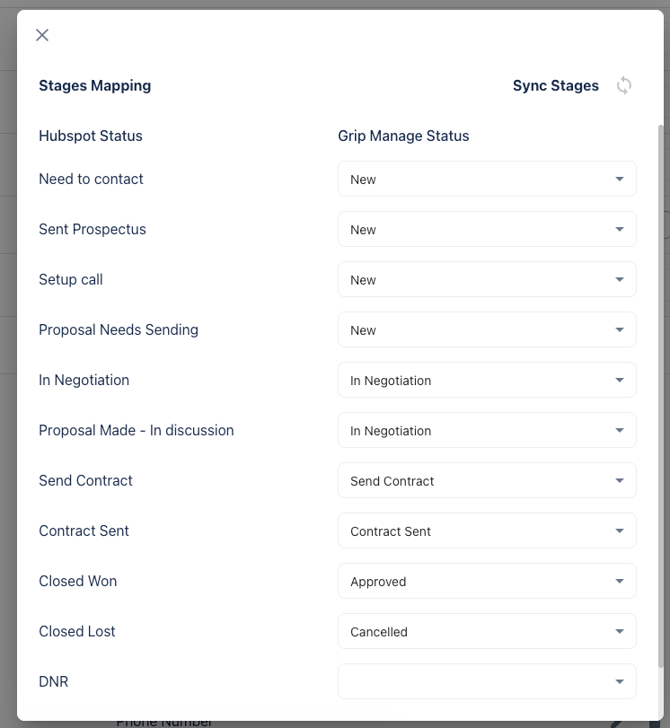Image resolution: width=670 pixels, height=728 pixels.
Task: Open the Closed Lost Cancelled dropdown
Action: tap(486, 632)
